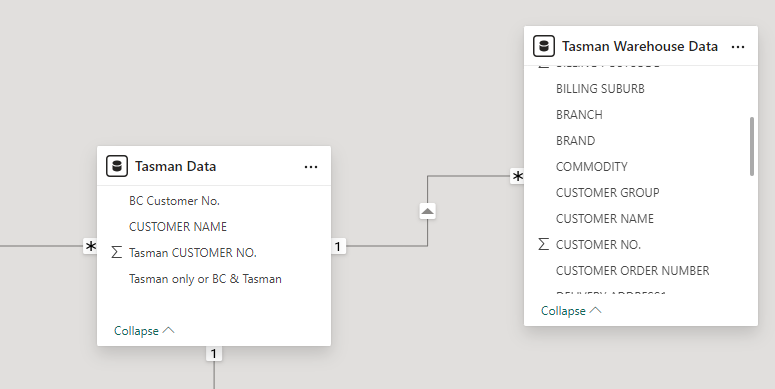Select the Tasman Data table header
Screen dimensions: 775x389
[x=214, y=166]
